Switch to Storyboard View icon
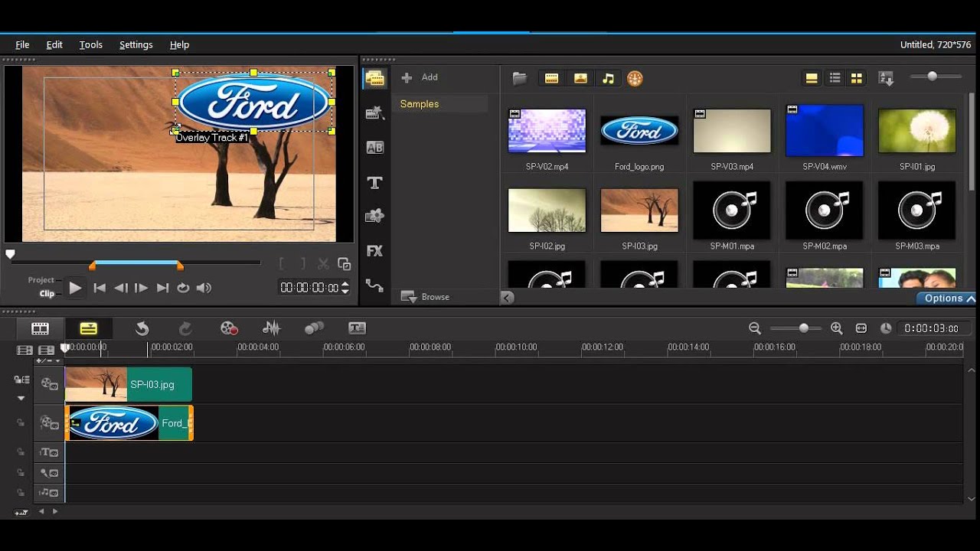The image size is (980, 551). tap(40, 328)
